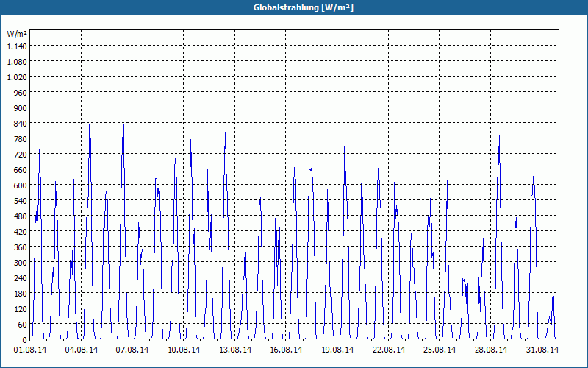
Task: Select the 1.020 y-axis label
Action: tap(17, 77)
